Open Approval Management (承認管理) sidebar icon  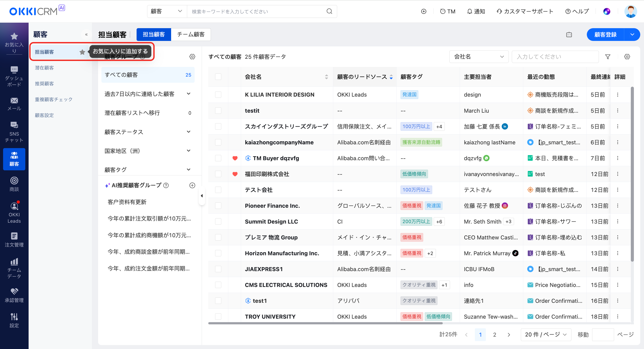14,295
